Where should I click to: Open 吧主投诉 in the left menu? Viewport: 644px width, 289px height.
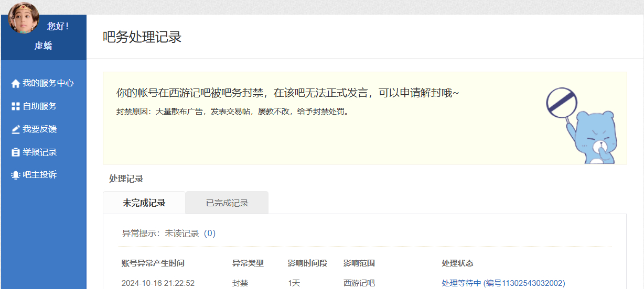click(x=39, y=175)
